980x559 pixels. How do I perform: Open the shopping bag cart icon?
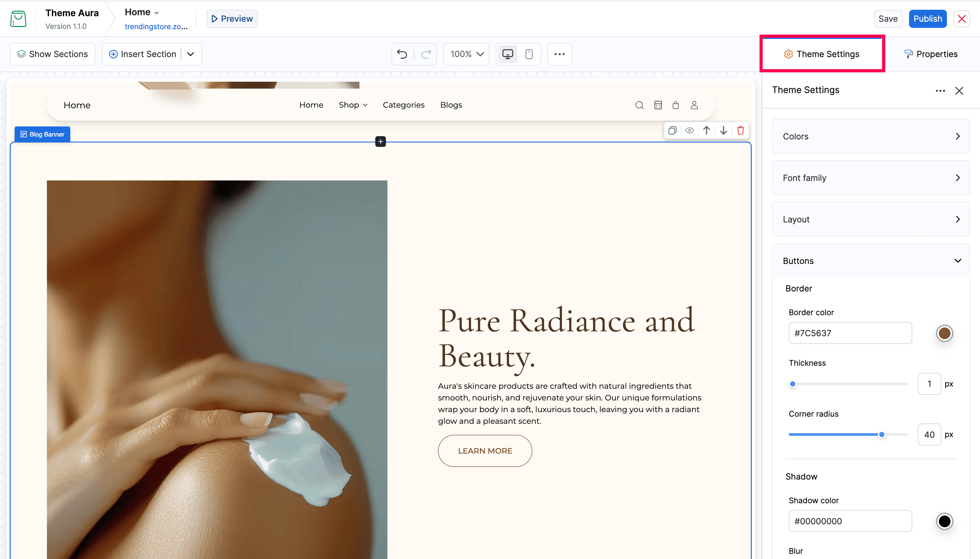[x=676, y=105]
